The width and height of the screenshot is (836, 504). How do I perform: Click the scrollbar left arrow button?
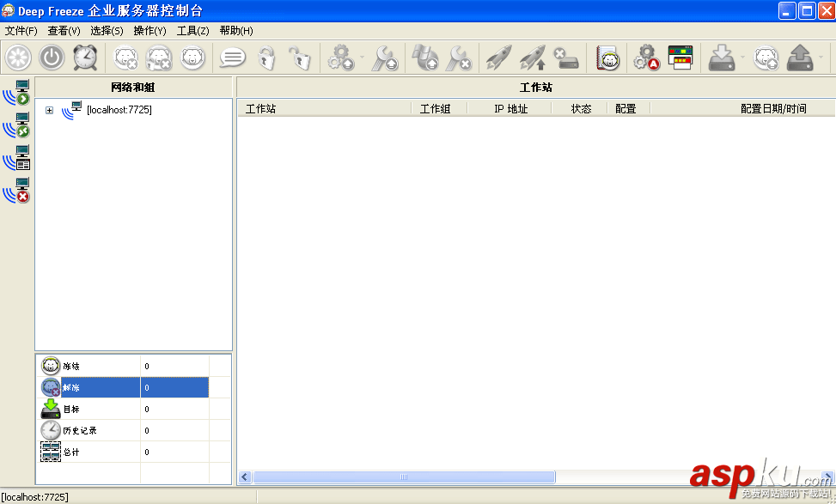[245, 477]
